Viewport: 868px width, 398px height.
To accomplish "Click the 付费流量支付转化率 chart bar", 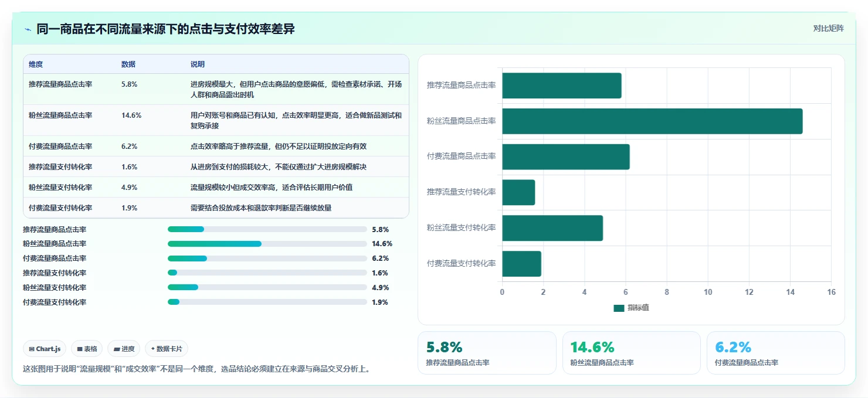I will click(x=521, y=264).
